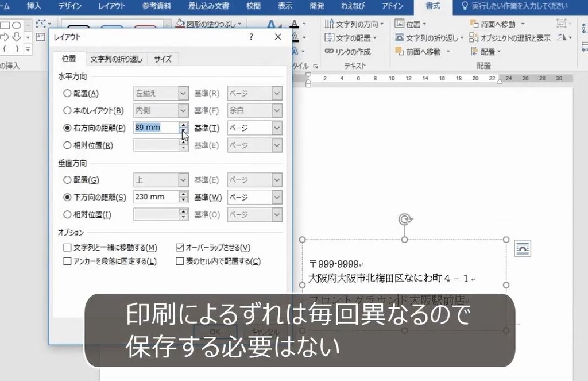Close the レイアウト dialog with X
Viewport: 588px width, 381px height.
click(x=278, y=36)
